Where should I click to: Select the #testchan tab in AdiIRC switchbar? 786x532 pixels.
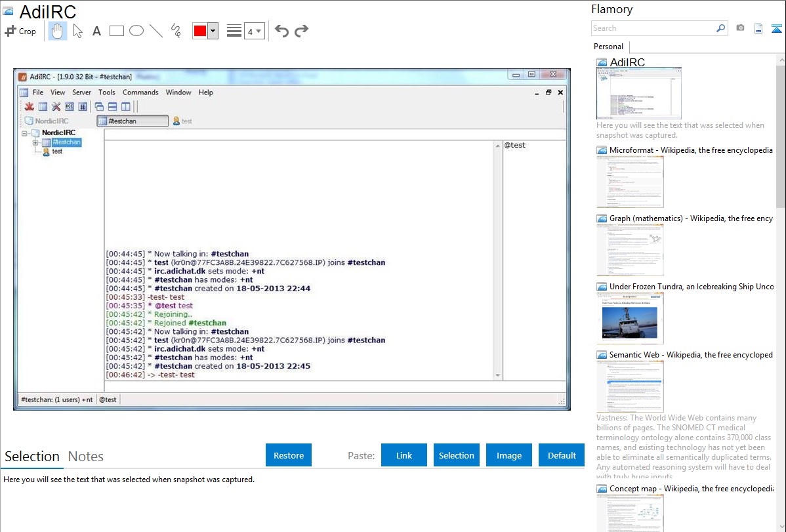[133, 121]
